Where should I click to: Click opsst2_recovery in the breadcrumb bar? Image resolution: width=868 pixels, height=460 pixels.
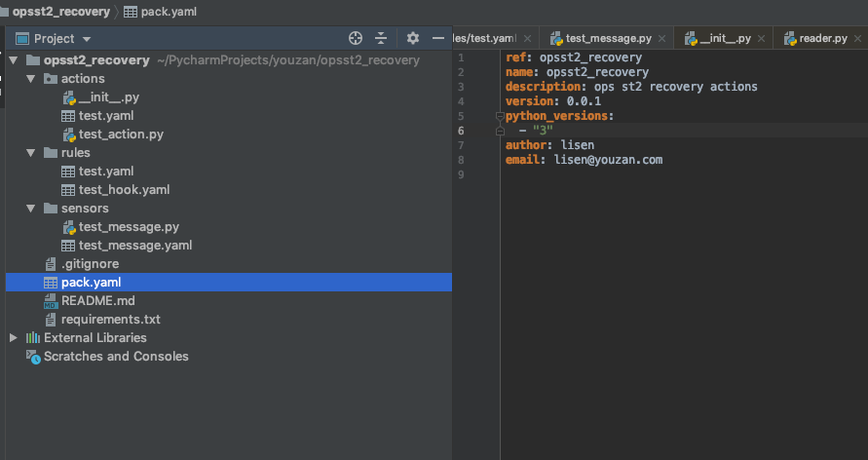click(x=59, y=12)
